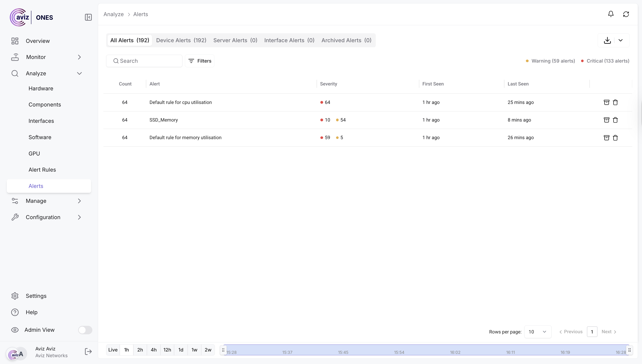Viewport: 642px width, 364px height.
Task: Open the rows per page dropdown
Action: (538, 332)
